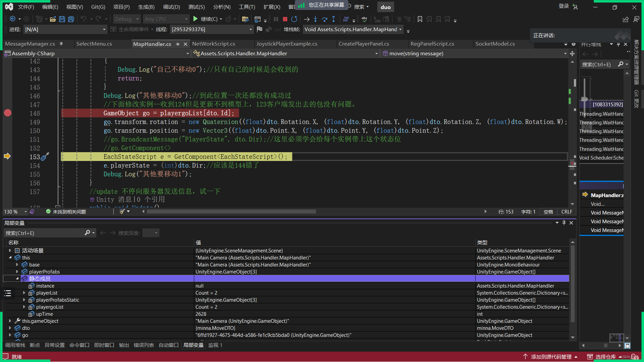The image size is (644, 362).
Task: Click the red Stop Debugging button
Action: pyautogui.click(x=285, y=19)
